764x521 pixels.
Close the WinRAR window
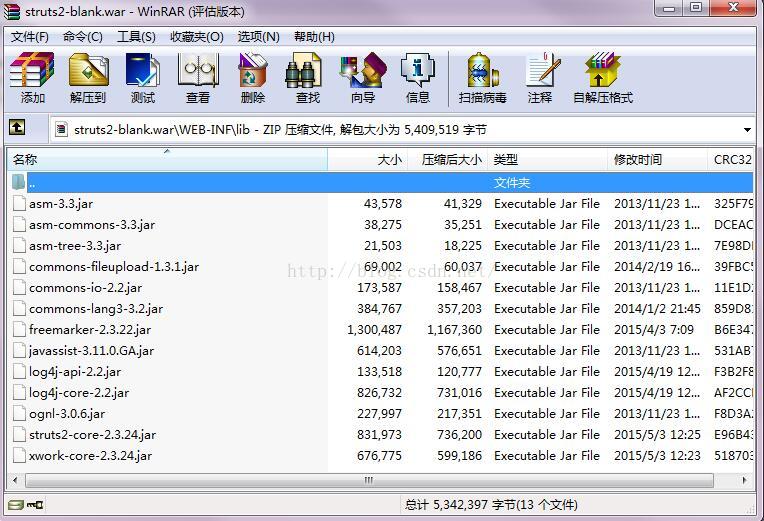[x=734, y=8]
